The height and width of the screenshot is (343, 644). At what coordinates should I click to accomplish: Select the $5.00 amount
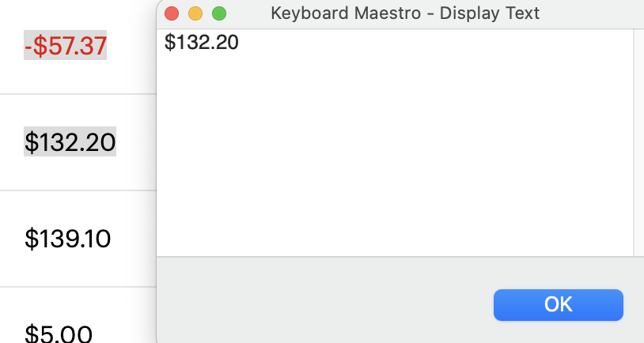click(59, 333)
